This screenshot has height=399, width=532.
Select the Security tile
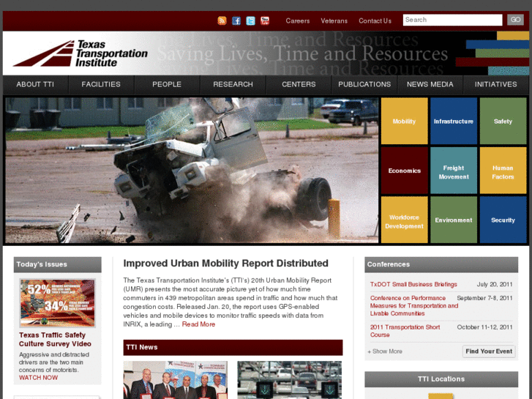click(x=503, y=220)
